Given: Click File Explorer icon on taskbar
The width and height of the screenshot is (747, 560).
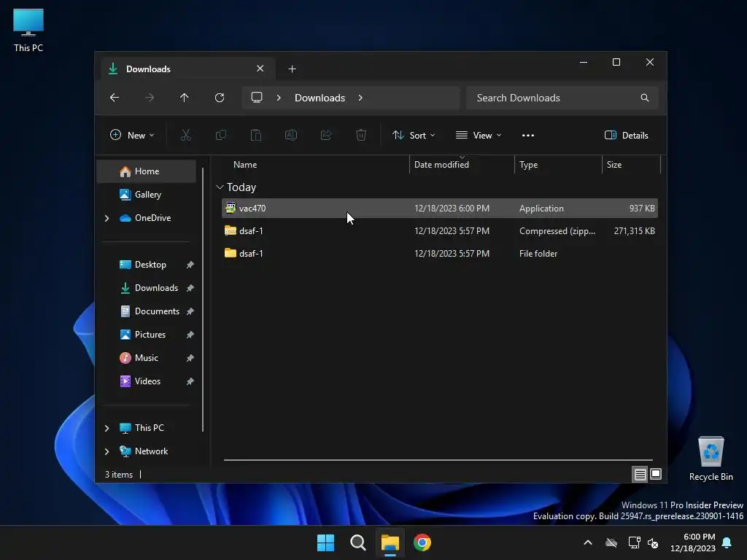Looking at the screenshot, I should [x=390, y=542].
